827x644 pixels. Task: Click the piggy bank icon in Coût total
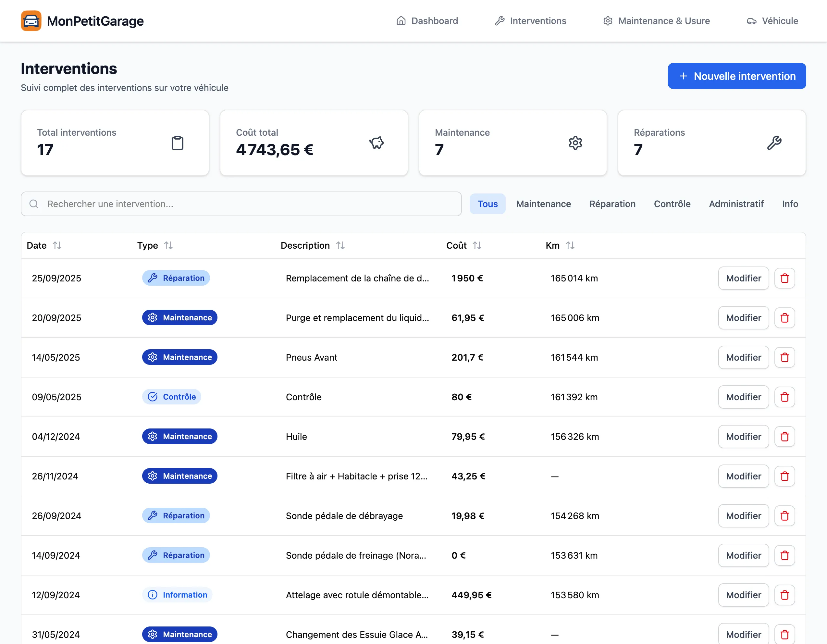[376, 143]
